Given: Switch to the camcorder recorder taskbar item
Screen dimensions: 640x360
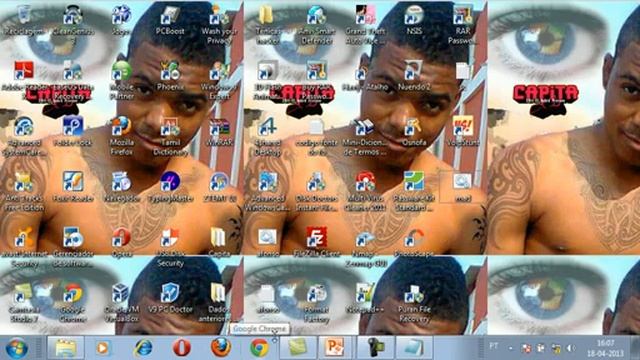Looking at the screenshot, I should (376, 348).
